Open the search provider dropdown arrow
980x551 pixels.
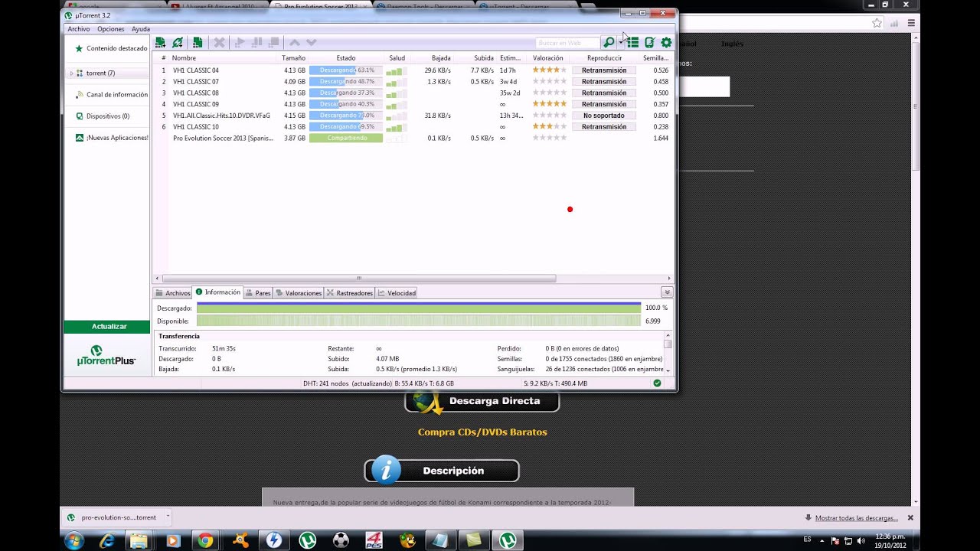620,43
